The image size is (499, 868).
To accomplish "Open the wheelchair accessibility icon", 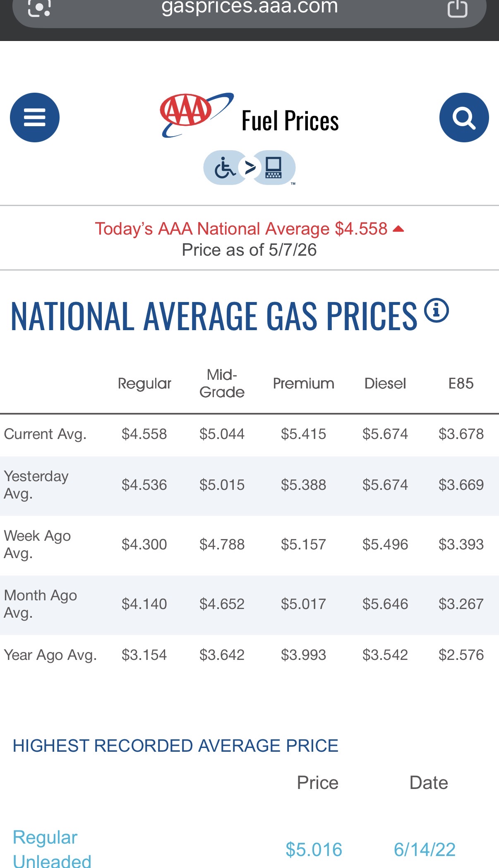I will (x=225, y=168).
